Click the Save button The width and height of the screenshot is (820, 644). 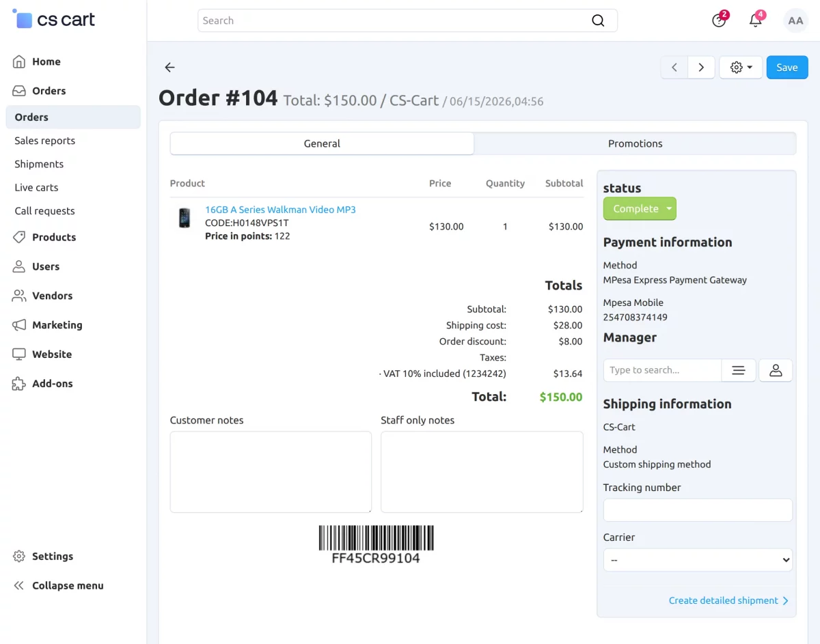[787, 67]
